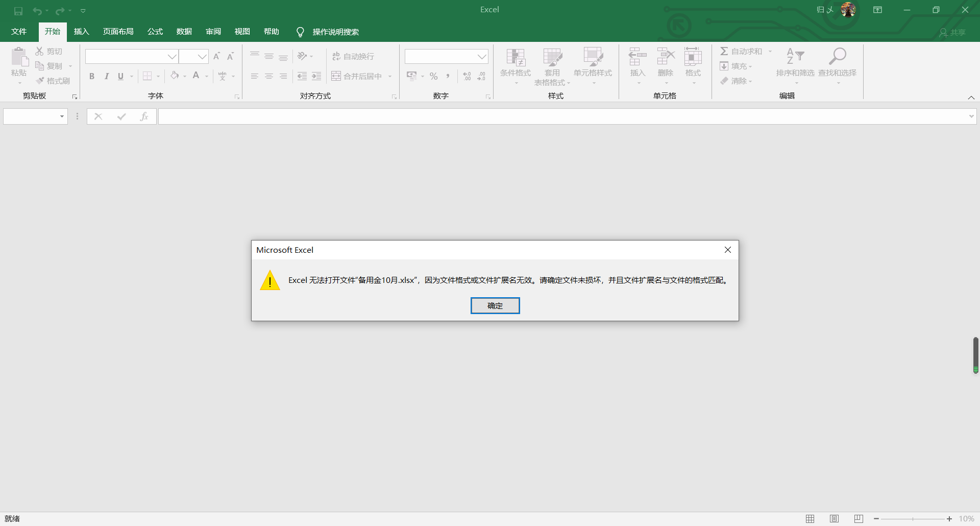This screenshot has width=980, height=526.
Task: Click the 共享 Share button
Action: click(x=952, y=33)
